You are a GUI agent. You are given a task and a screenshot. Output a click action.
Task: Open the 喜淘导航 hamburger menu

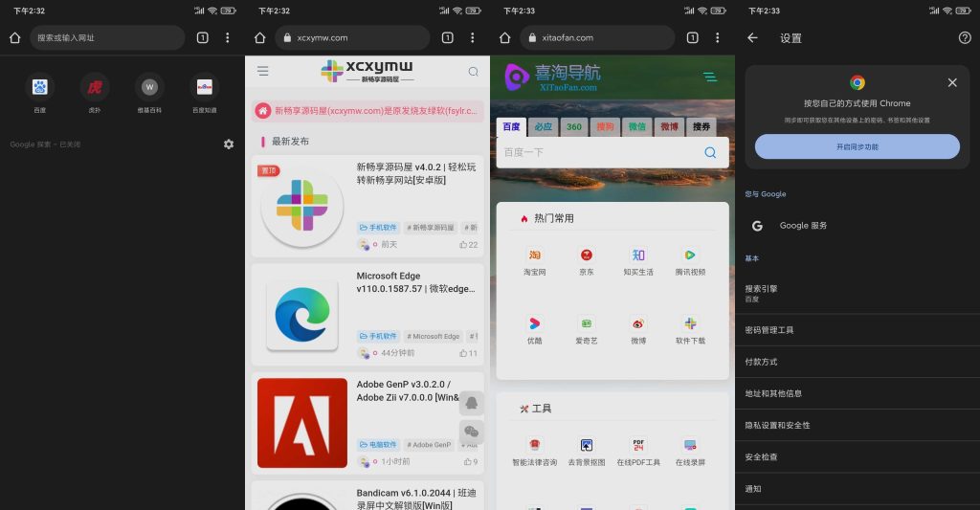(x=710, y=77)
